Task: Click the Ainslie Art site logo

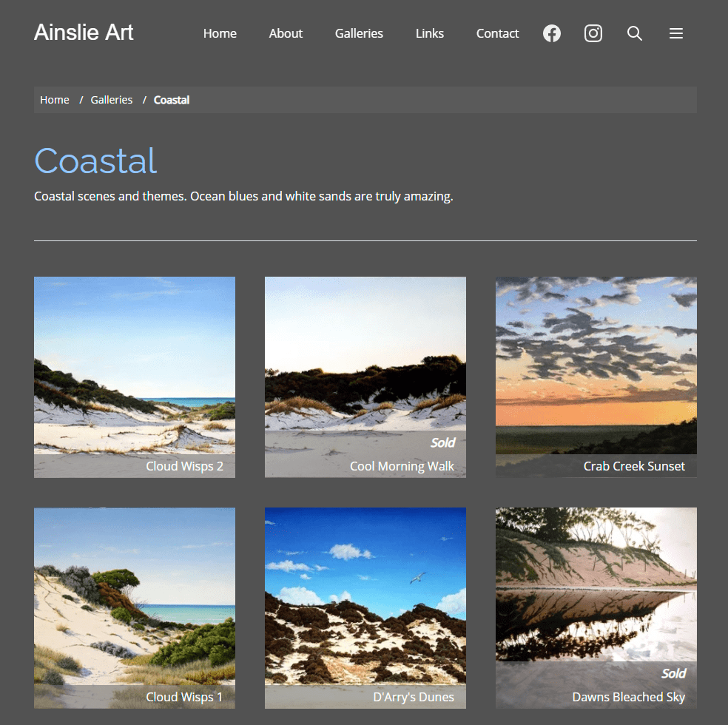Action: point(83,33)
